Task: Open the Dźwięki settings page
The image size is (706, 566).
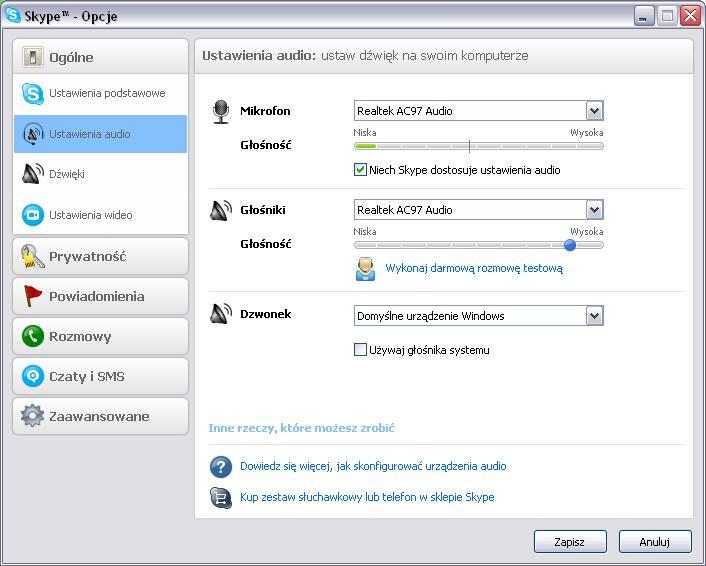Action: [x=100, y=174]
